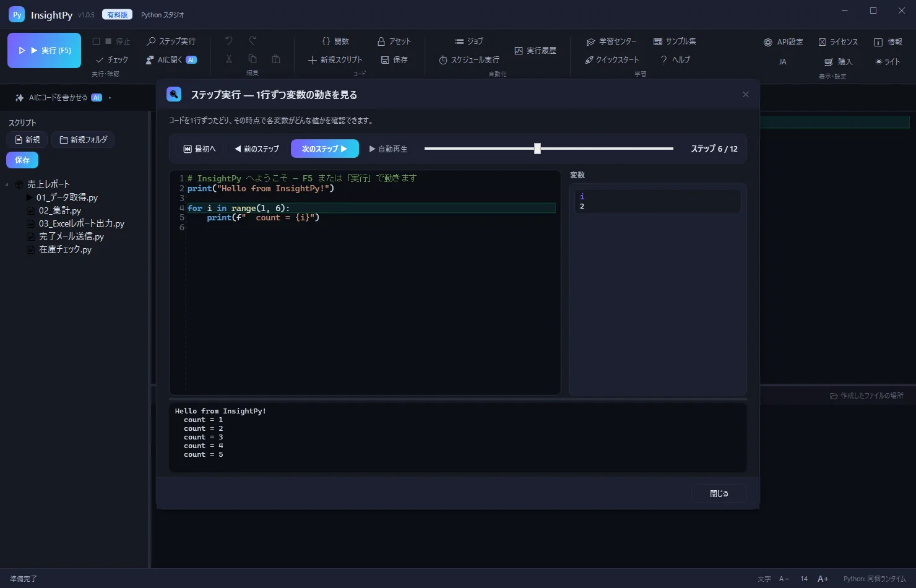Open the 学習センター learning center
The height and width of the screenshot is (588, 916).
tap(611, 41)
